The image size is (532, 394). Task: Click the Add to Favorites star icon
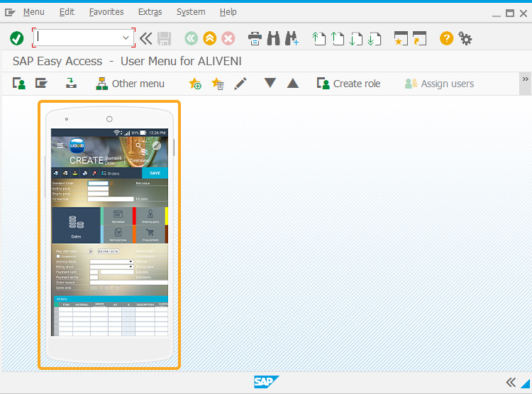195,84
